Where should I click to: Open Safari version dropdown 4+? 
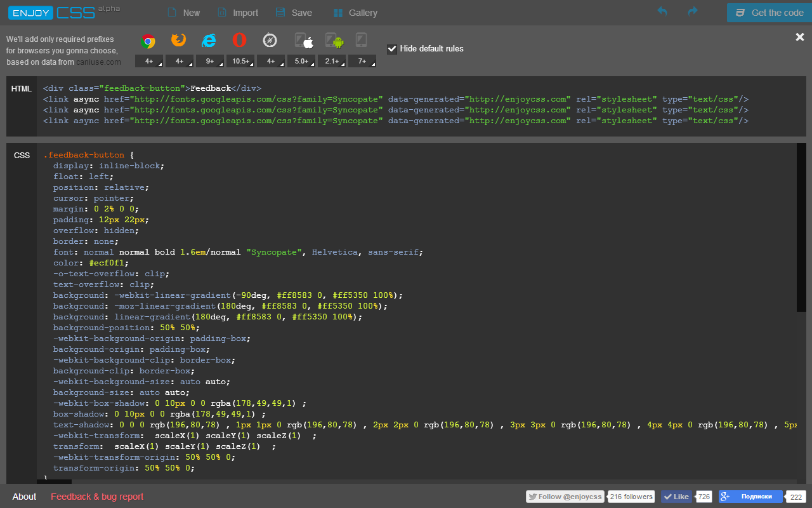[271, 61]
